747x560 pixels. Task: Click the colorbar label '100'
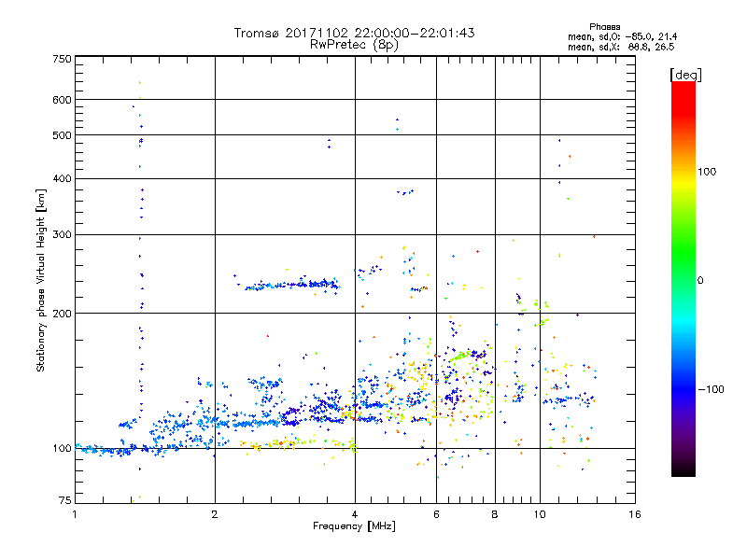coord(707,172)
